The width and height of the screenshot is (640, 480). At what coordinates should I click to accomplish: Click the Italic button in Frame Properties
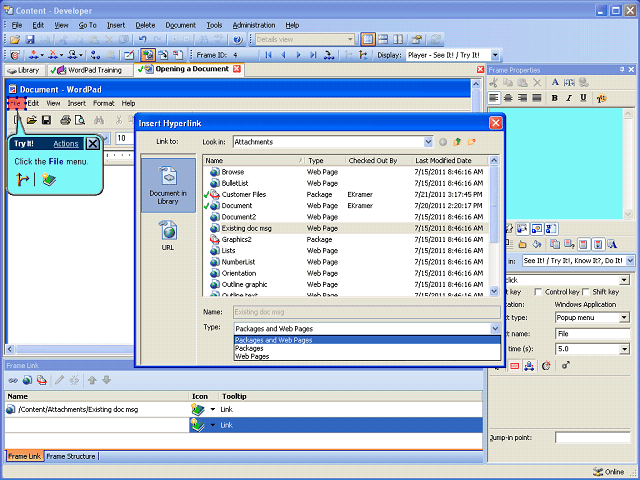tap(569, 98)
